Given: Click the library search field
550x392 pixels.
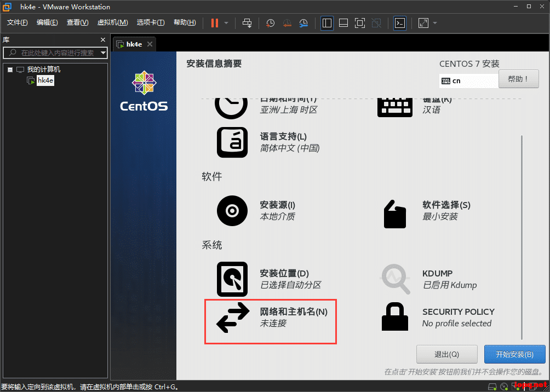Looking at the screenshot, I should [x=55, y=53].
